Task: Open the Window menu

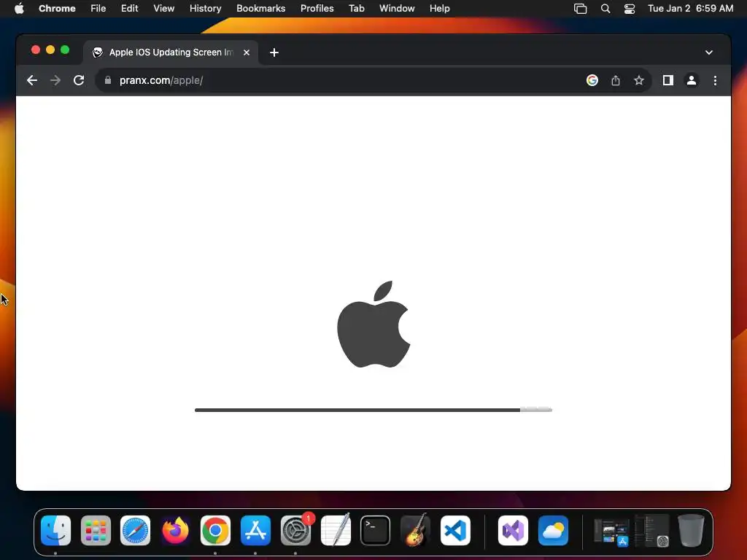Action: (397, 8)
